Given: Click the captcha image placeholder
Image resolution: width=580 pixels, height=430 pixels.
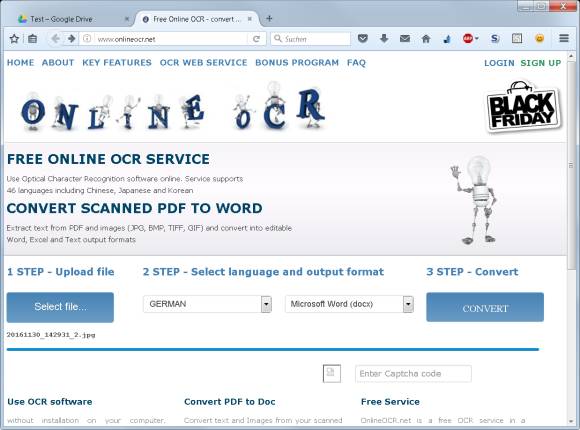Looking at the screenshot, I should [x=332, y=373].
